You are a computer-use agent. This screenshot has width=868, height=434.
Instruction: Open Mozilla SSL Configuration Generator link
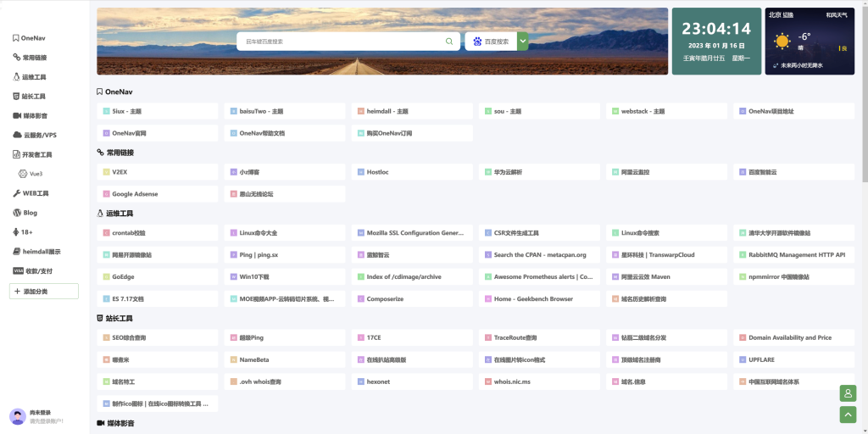coord(412,233)
